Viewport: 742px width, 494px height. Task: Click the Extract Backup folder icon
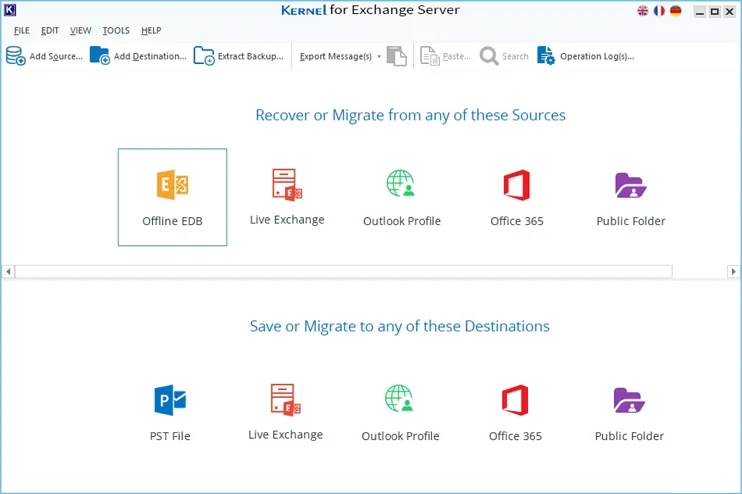click(204, 55)
